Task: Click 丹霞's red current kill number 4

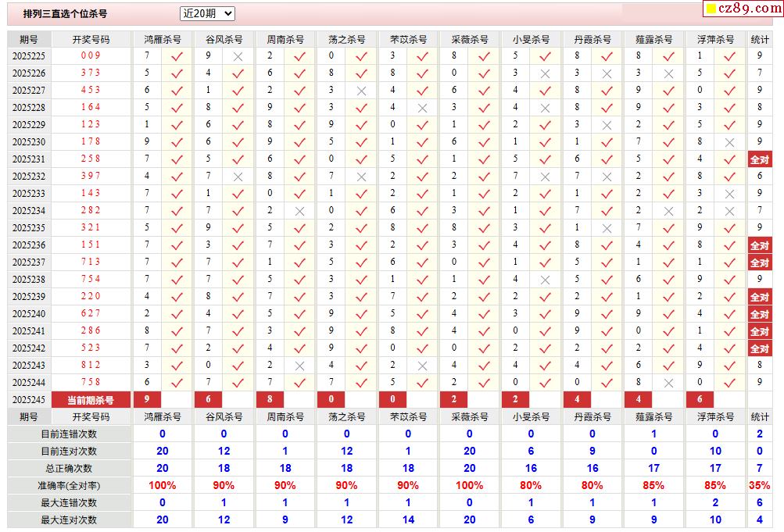Action: [577, 399]
